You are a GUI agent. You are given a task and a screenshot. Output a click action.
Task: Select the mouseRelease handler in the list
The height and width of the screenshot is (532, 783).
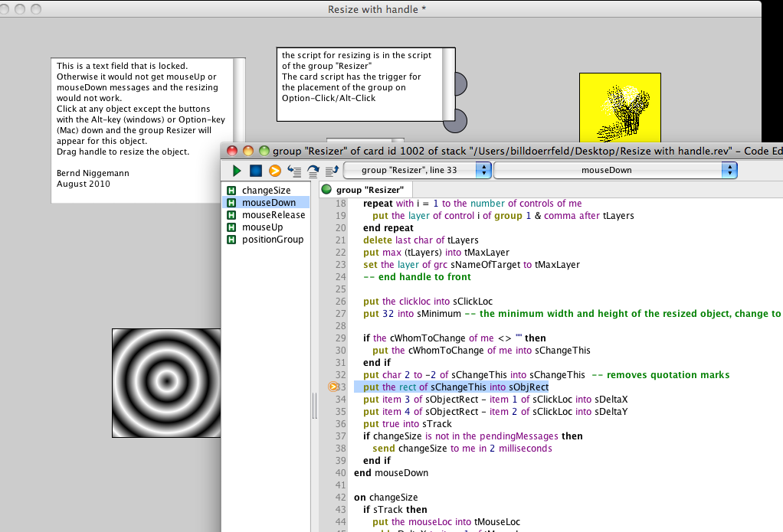tap(273, 215)
